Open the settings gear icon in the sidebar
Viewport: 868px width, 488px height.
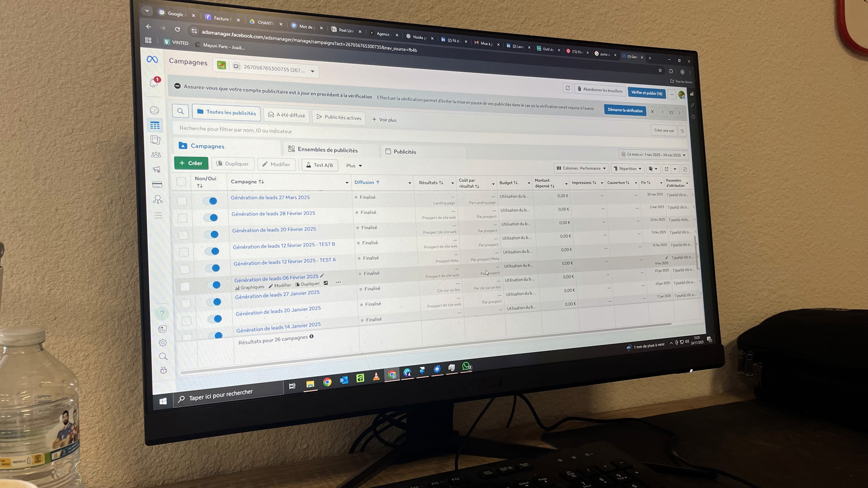pyautogui.click(x=163, y=343)
